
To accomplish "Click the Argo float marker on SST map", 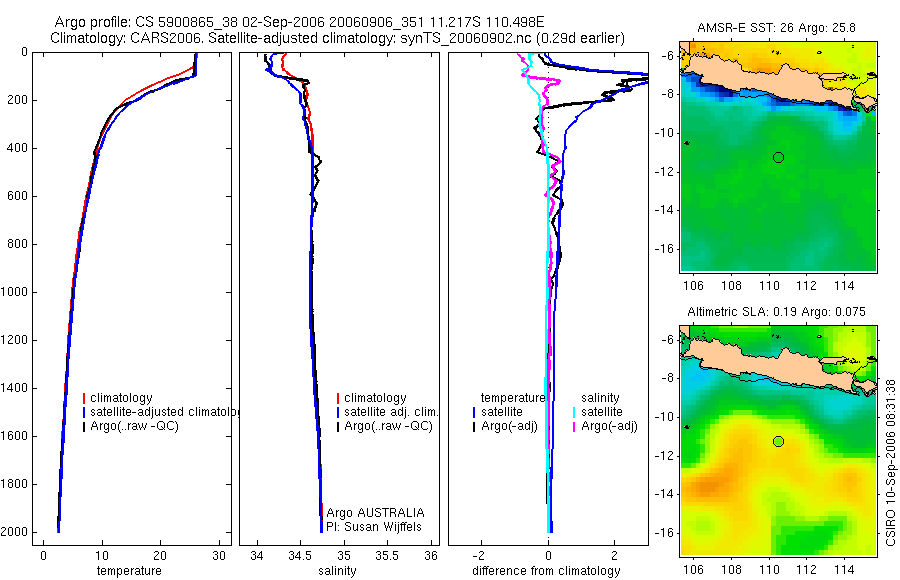I will (x=778, y=157).
